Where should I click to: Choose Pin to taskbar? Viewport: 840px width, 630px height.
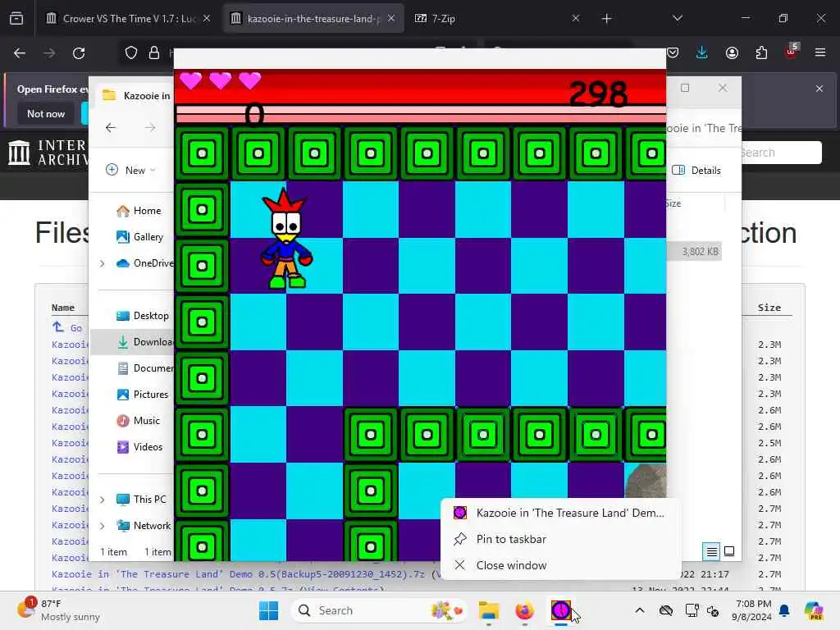[560, 539]
